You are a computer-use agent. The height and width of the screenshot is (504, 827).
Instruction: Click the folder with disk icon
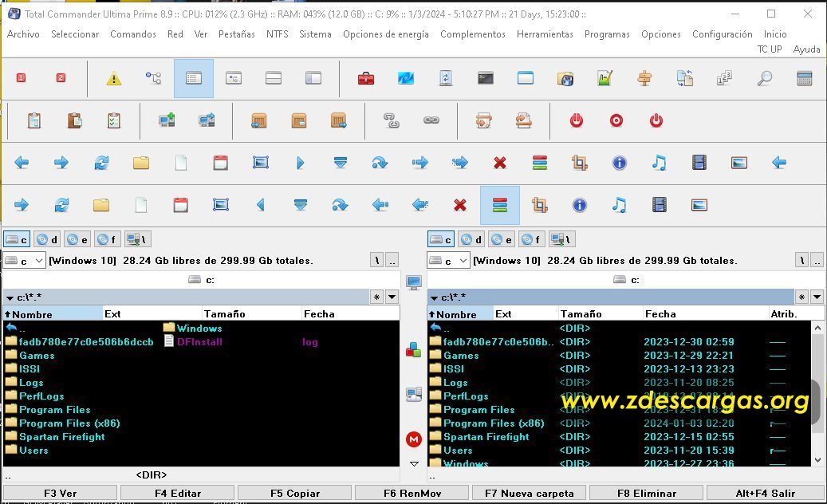pyautogui.click(x=565, y=79)
